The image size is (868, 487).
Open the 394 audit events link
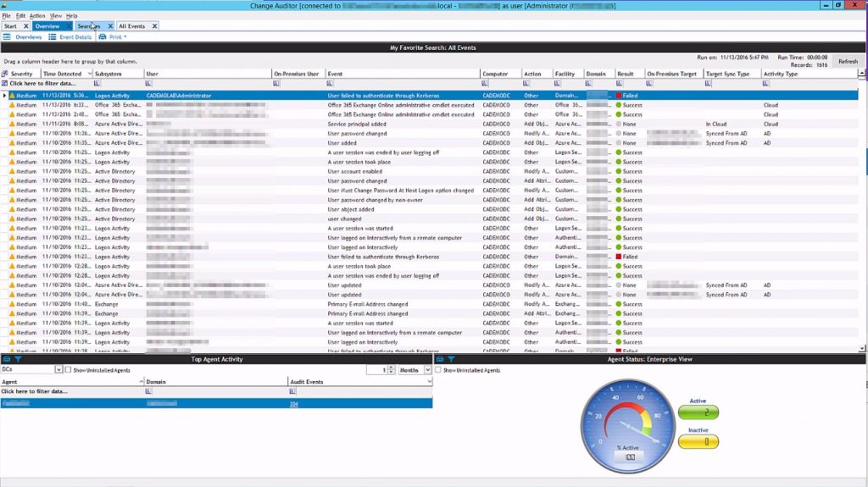tap(294, 403)
